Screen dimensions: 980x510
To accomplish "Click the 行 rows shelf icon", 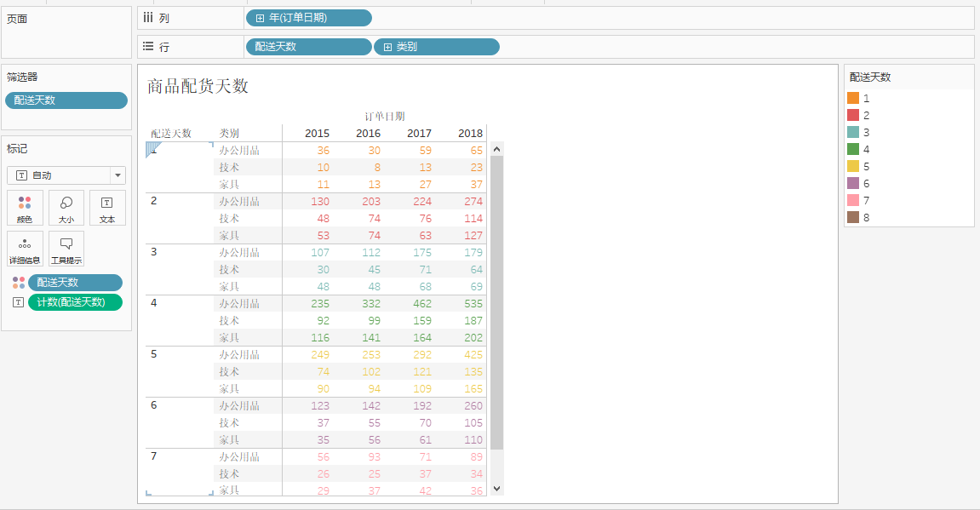I will tap(148, 47).
